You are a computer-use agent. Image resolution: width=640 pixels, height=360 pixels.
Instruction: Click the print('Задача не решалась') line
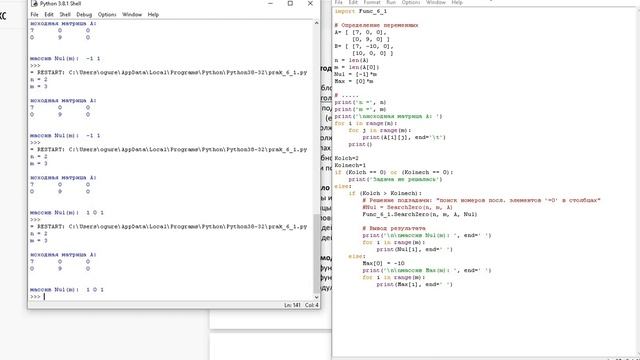(x=395, y=179)
